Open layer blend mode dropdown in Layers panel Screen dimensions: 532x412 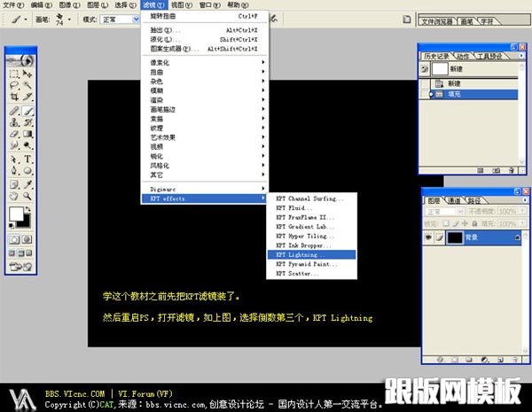(x=444, y=211)
